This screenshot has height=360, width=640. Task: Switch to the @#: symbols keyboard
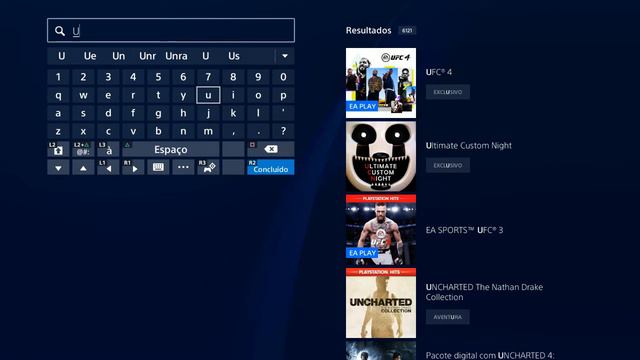tap(83, 149)
